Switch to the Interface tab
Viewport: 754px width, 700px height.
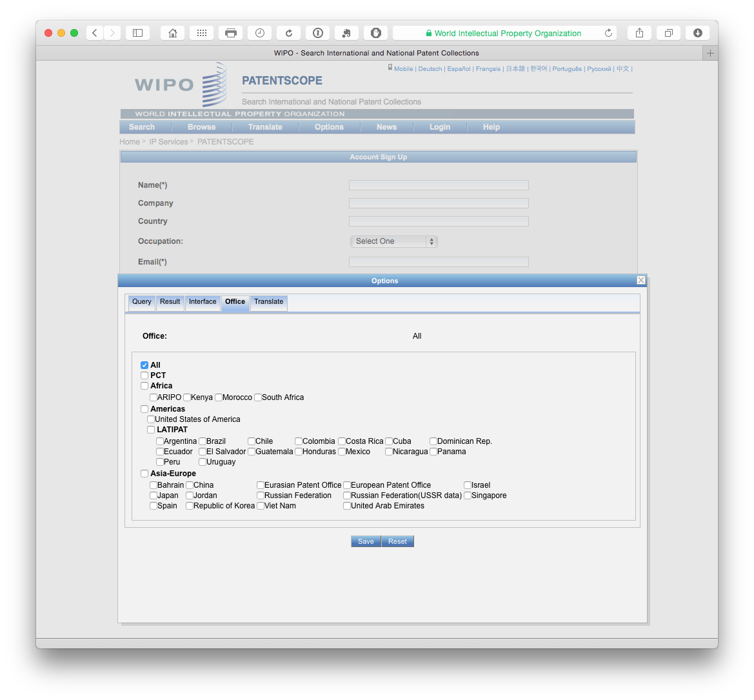click(x=203, y=302)
